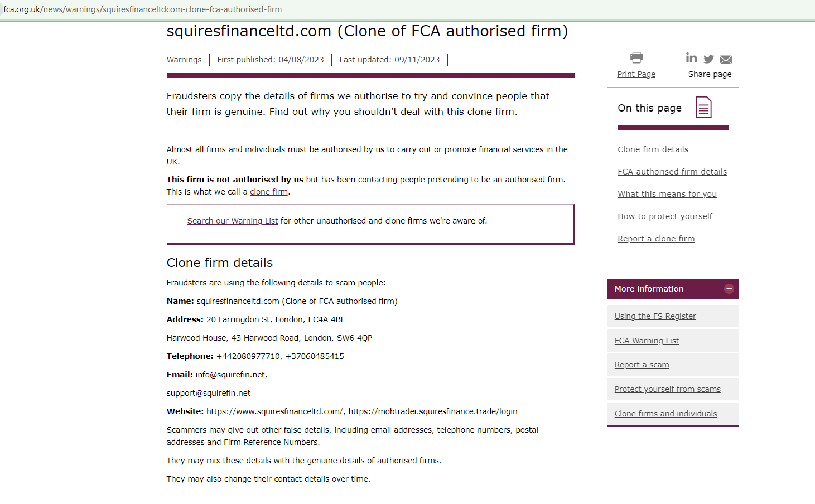
Task: Open FCA Warning List sidebar item
Action: click(647, 341)
